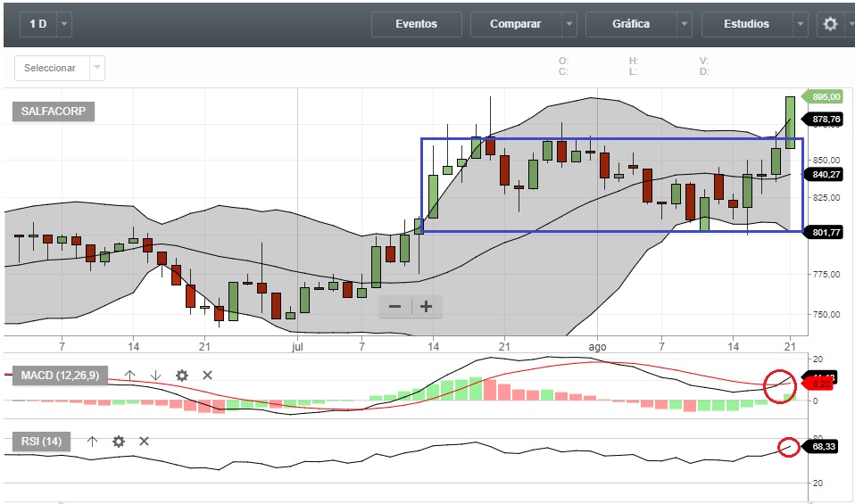Click the 895,00 last price tag
This screenshot has width=855, height=504.
point(824,97)
